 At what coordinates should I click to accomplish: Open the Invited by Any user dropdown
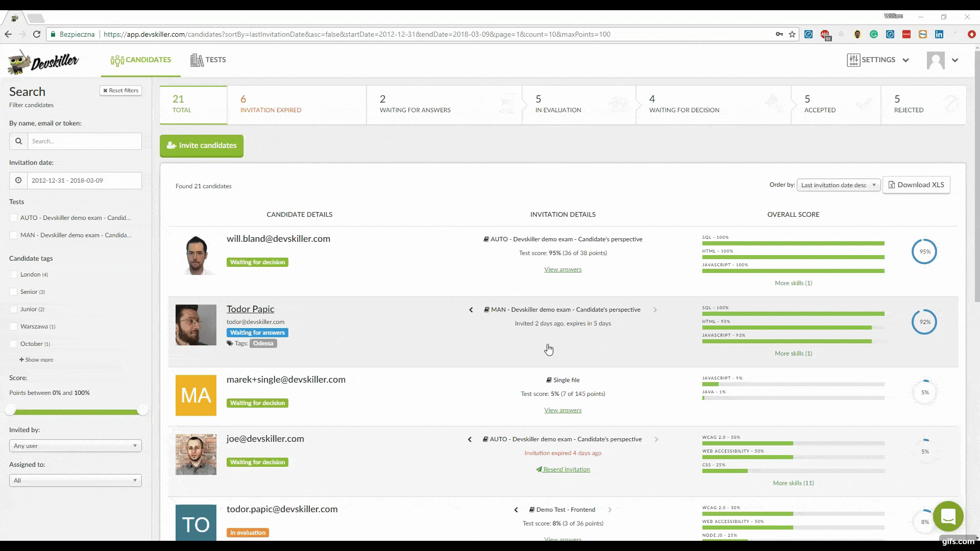(75, 445)
